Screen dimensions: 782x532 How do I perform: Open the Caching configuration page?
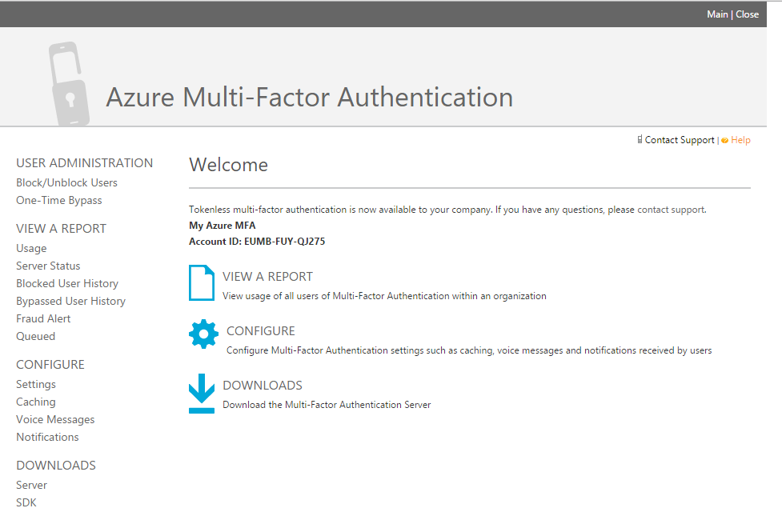pyautogui.click(x=36, y=402)
